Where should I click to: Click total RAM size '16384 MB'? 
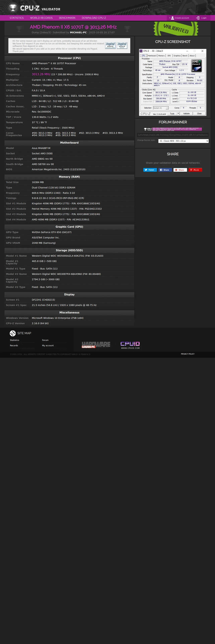point(38,182)
